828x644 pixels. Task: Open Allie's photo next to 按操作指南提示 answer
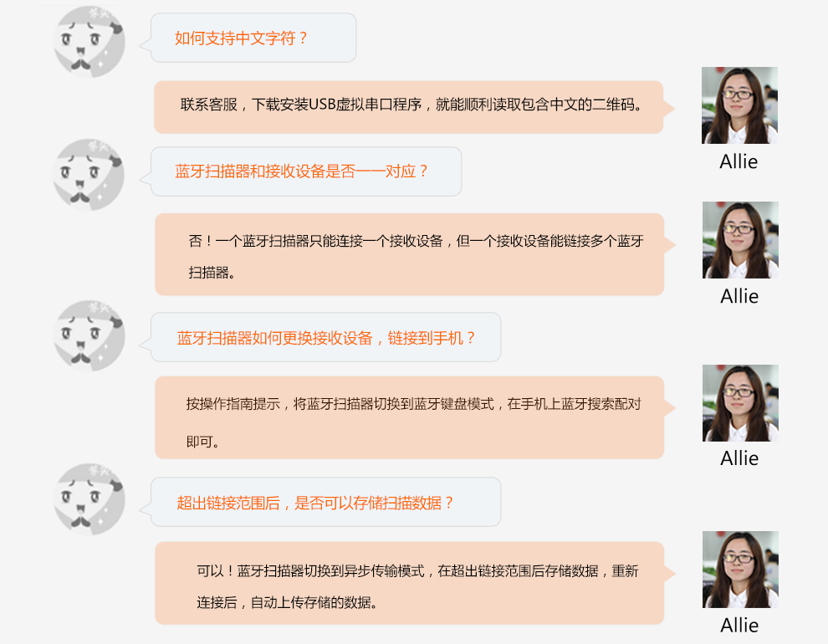point(740,403)
